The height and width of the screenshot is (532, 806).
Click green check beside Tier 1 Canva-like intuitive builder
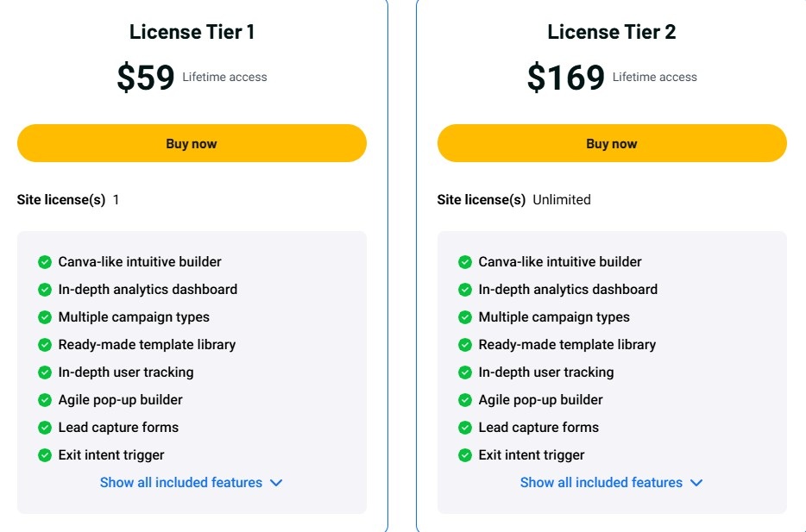coord(45,262)
